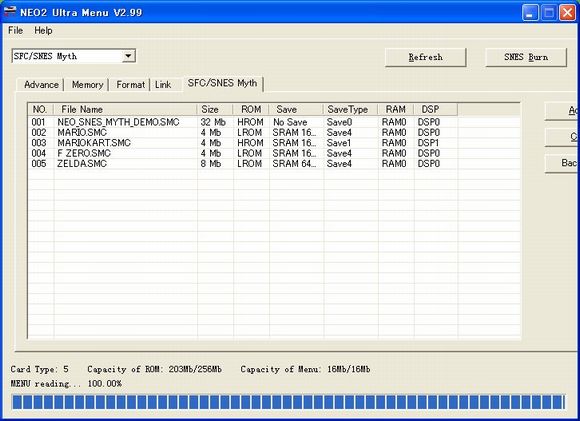Click the 8 Mb size cell for ZELDA
Viewport: 580px width, 421px height.
coord(211,164)
